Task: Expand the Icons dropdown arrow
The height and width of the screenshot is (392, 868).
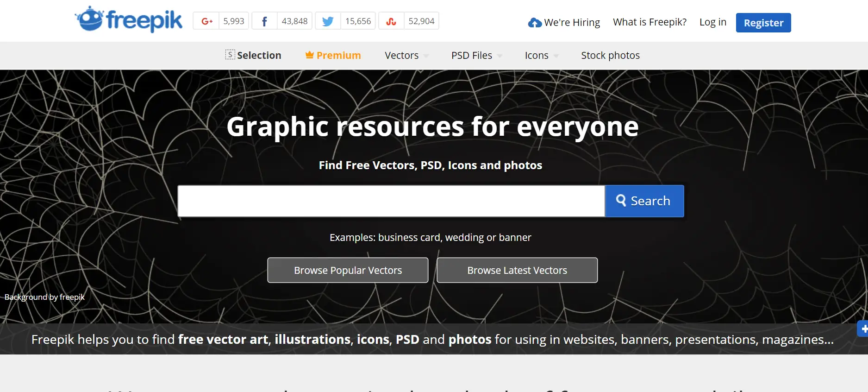Action: click(x=556, y=56)
